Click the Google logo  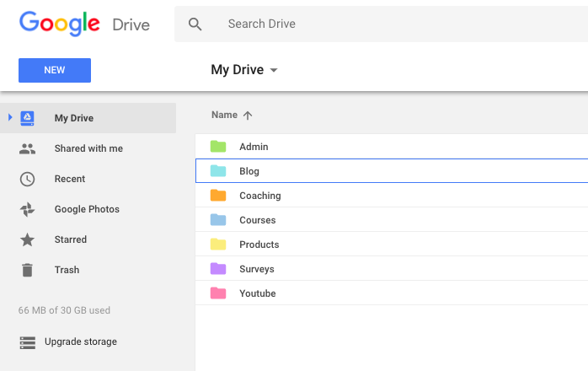click(x=59, y=24)
